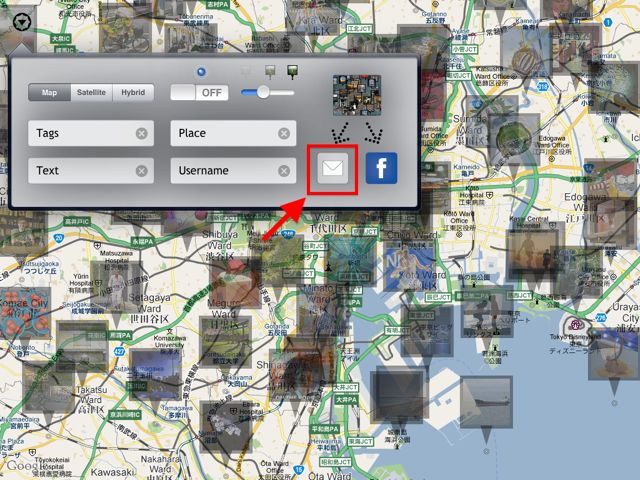Image resolution: width=640 pixels, height=480 pixels.
Task: Share the map by email envelope button
Action: [x=333, y=168]
